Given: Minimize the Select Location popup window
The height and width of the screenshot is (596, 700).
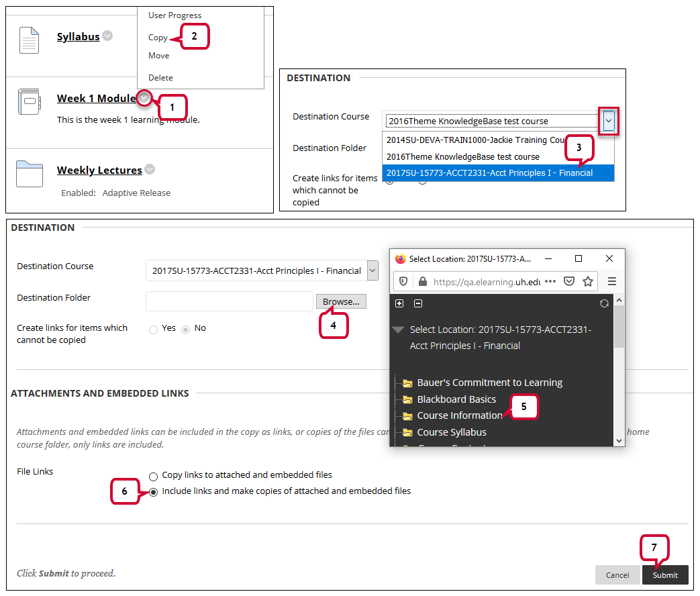Looking at the screenshot, I should (548, 258).
